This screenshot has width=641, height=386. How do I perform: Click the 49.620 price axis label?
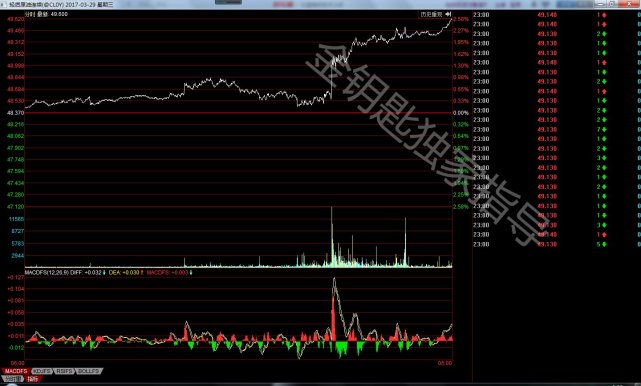pos(15,19)
